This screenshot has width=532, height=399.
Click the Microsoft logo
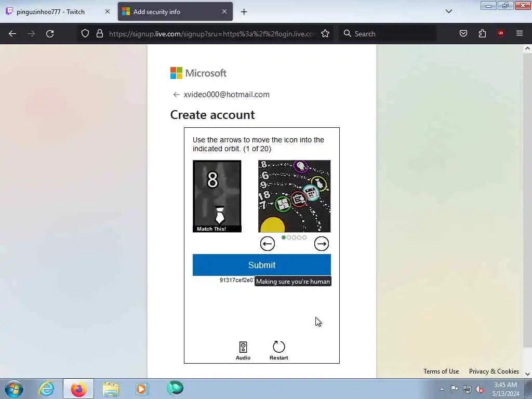coord(198,73)
